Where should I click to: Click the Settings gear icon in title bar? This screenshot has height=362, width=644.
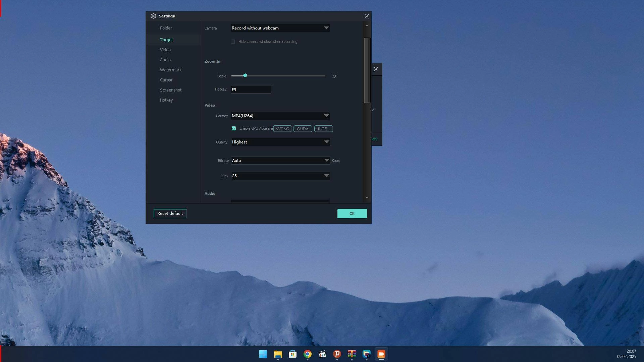click(x=153, y=16)
